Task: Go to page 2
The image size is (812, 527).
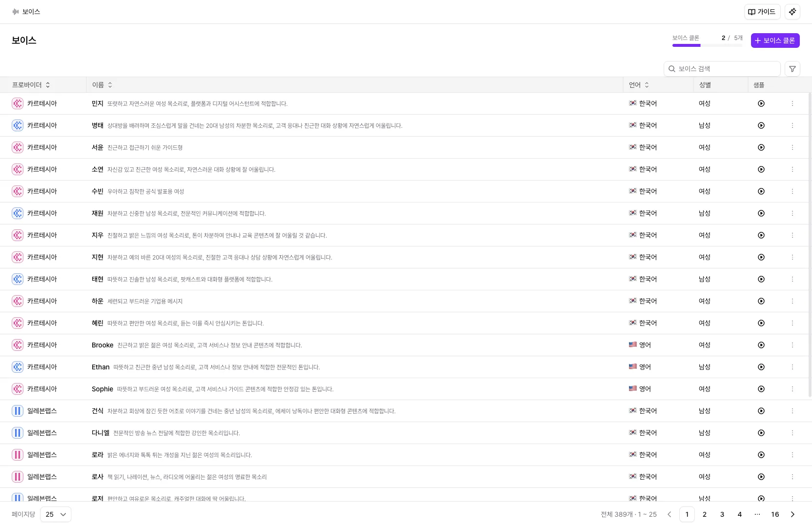Action: (x=705, y=514)
